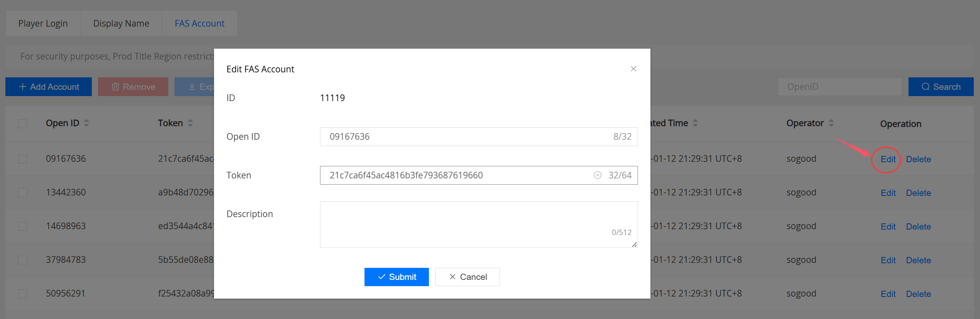Open the Display Name tab
Image resolution: width=980 pixels, height=319 pixels.
click(x=121, y=23)
